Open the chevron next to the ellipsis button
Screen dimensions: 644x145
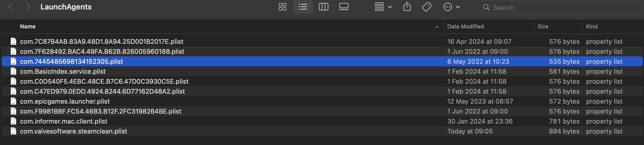[x=458, y=7]
